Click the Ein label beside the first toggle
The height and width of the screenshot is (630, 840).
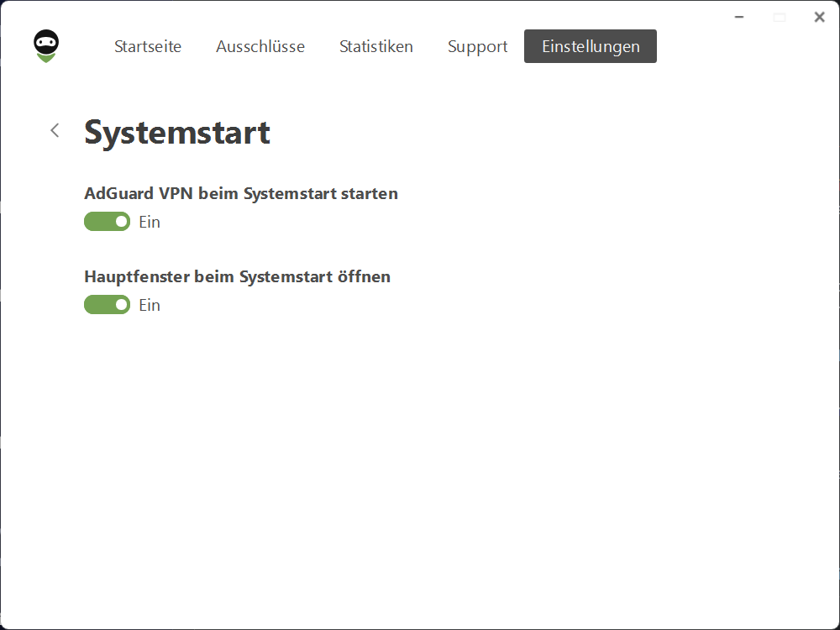pos(150,221)
